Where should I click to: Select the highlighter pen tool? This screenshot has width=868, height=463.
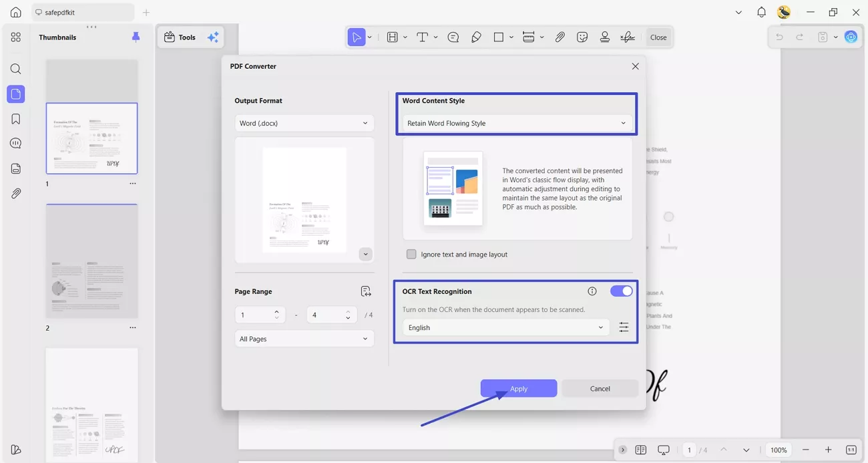[476, 37]
